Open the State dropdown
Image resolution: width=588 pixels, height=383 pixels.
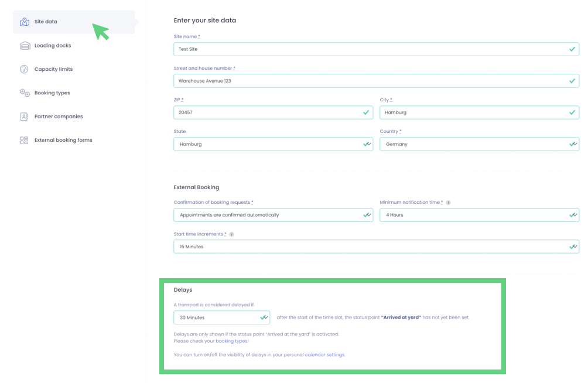click(273, 144)
